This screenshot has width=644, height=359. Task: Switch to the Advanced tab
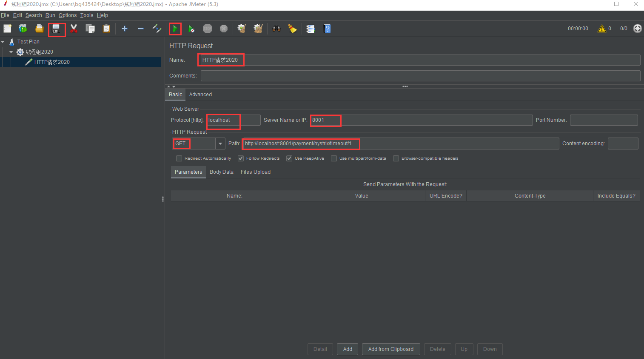click(x=200, y=95)
